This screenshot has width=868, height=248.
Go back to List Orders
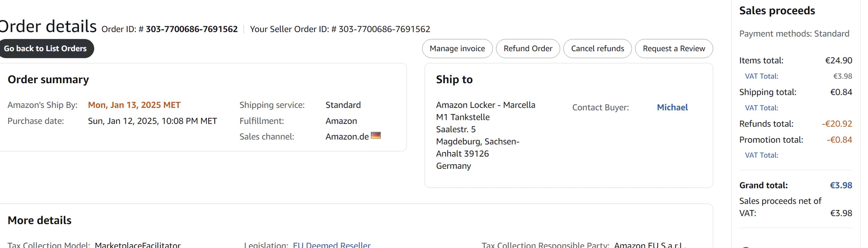(46, 49)
